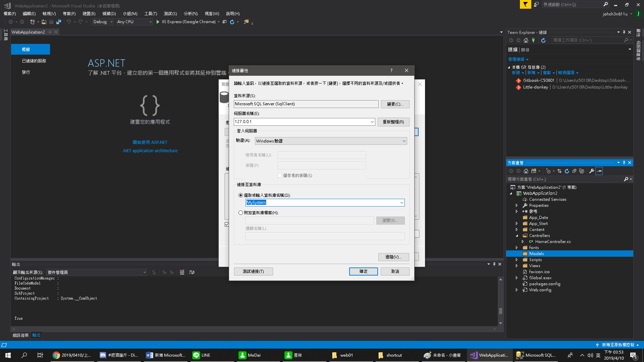Open the Debug menu
Viewport: 644px width, 362px height.
point(109,14)
